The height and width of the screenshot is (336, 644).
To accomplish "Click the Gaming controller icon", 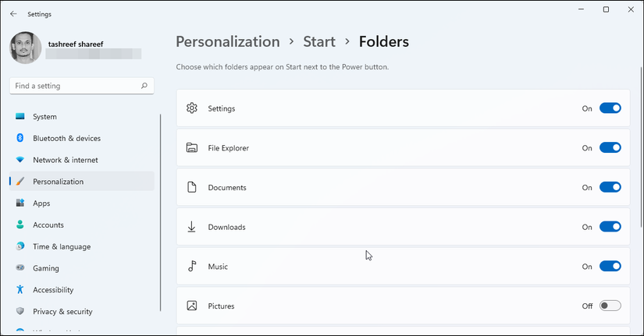I will (x=20, y=268).
